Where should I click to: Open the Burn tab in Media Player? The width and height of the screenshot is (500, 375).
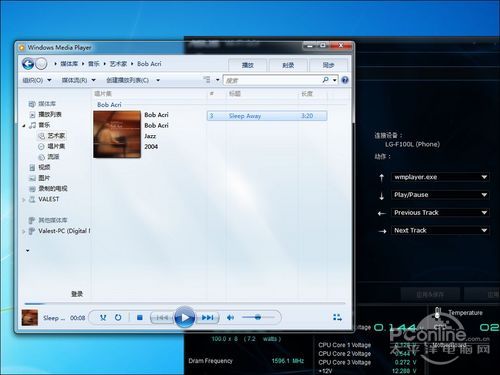[x=288, y=65]
